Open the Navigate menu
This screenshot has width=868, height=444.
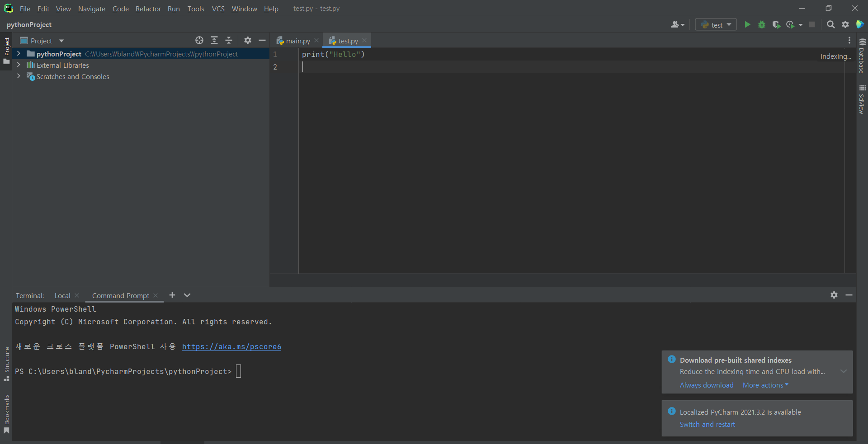point(91,9)
